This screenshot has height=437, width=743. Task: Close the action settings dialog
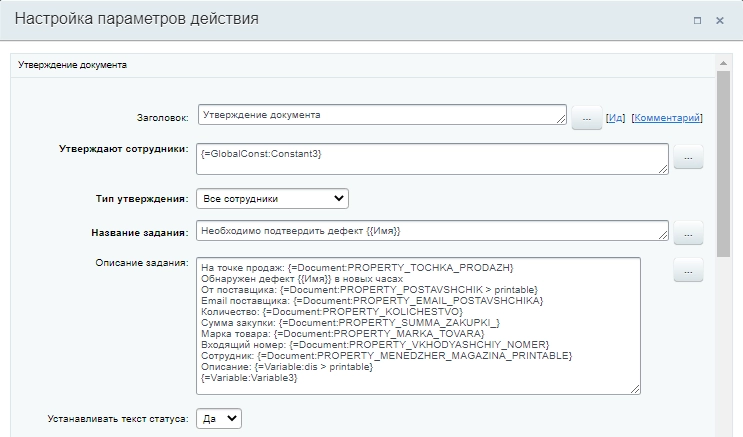pyautogui.click(x=719, y=20)
